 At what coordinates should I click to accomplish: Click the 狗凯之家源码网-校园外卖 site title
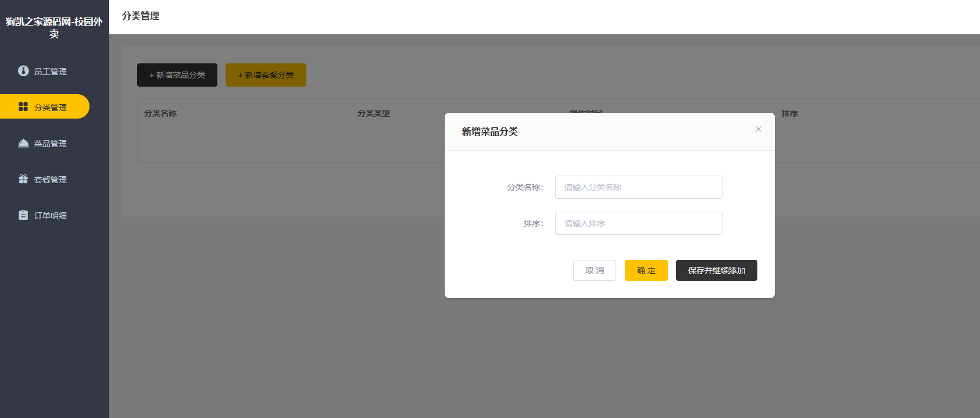[x=54, y=27]
